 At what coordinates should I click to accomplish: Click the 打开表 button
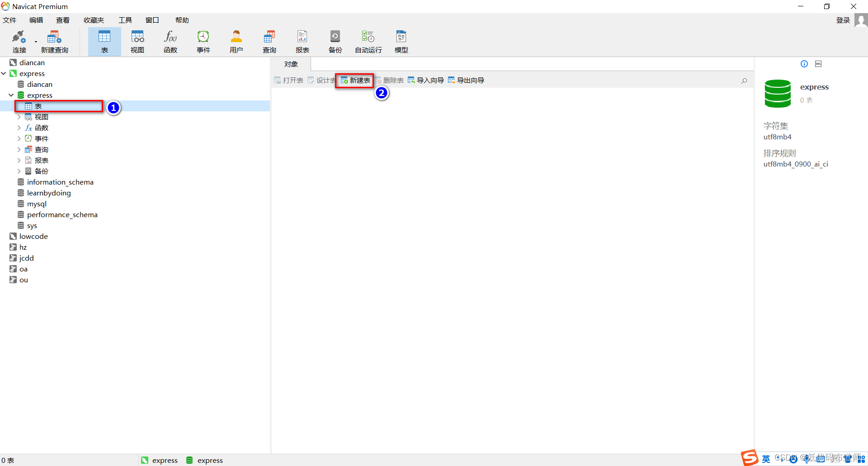coord(288,81)
